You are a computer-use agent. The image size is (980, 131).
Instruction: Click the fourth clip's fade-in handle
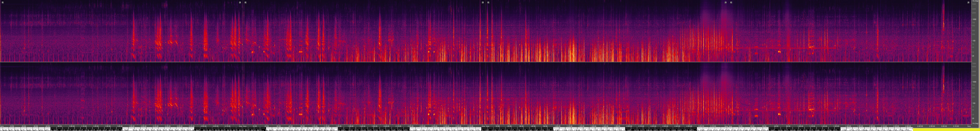point(731,2)
